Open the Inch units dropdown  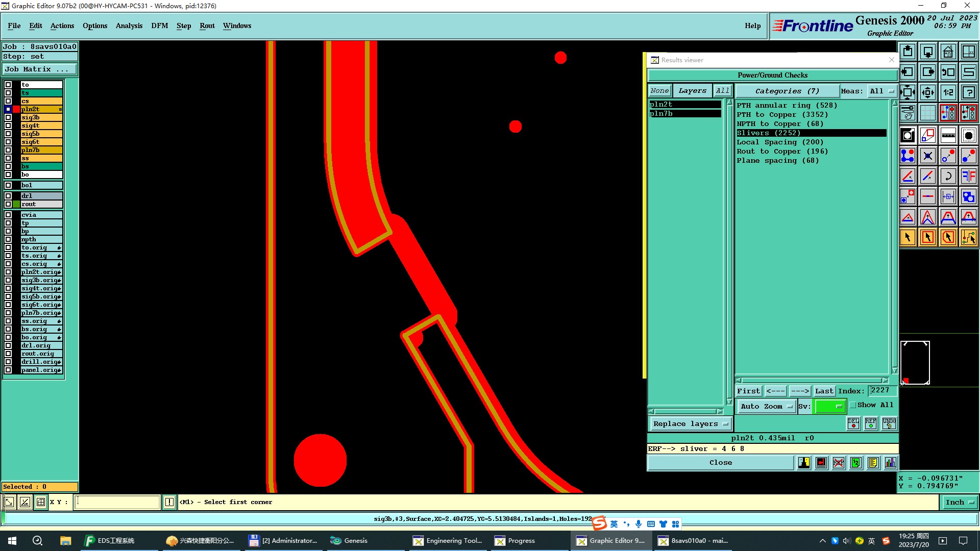click(960, 503)
